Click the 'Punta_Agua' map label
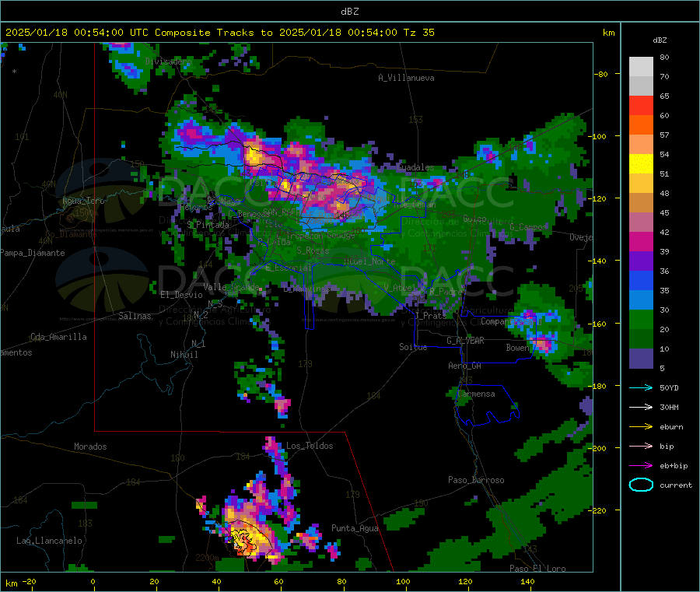This screenshot has width=700, height=592. point(355,529)
